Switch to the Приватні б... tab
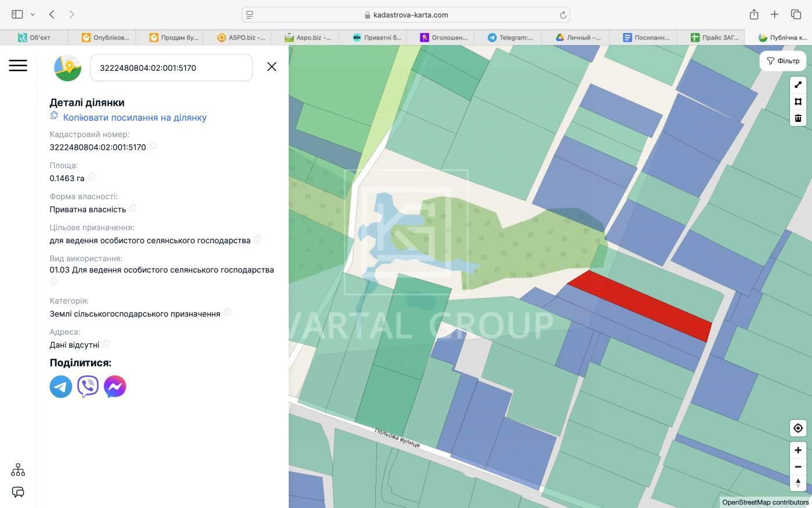 pos(377,38)
